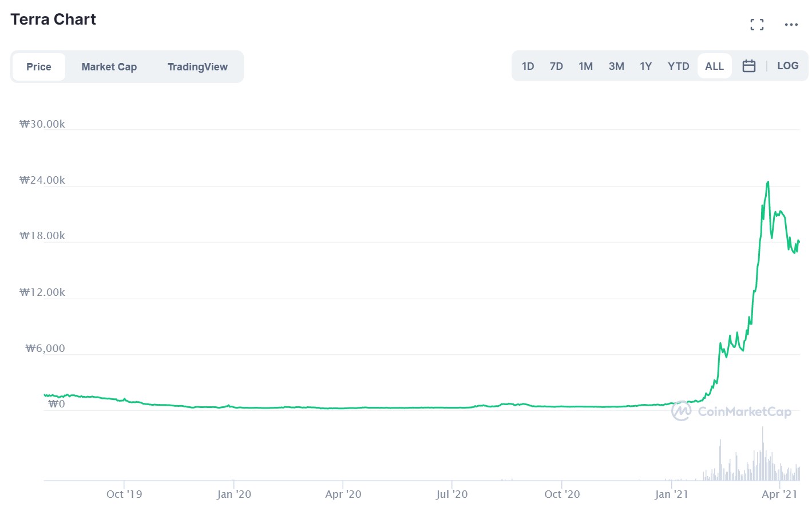Open the chart in fullscreen mode
This screenshot has height=507, width=812.
[756, 25]
